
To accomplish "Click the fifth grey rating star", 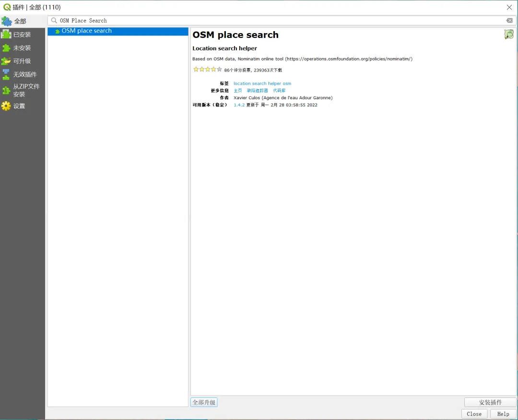I will coord(219,70).
